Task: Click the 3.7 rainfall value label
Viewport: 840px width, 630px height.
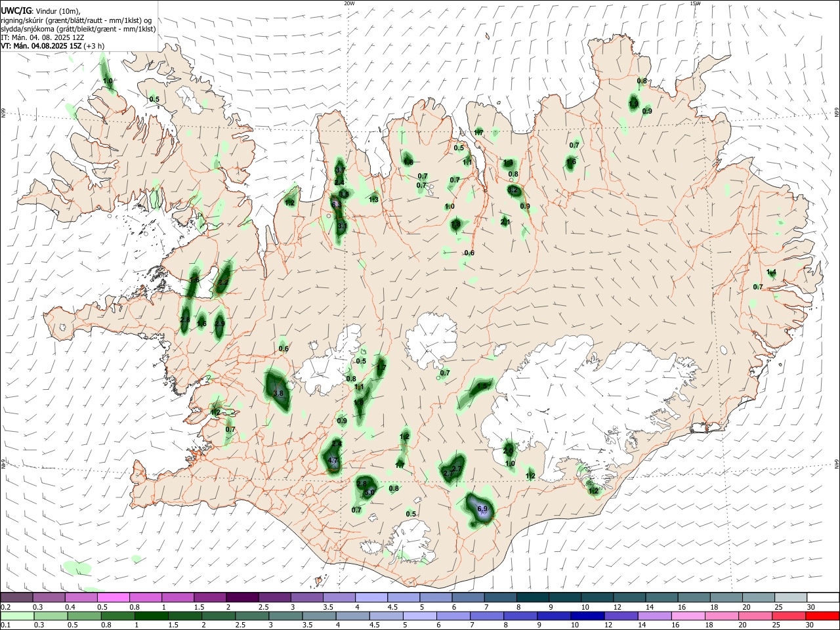Action: pyautogui.click(x=340, y=170)
